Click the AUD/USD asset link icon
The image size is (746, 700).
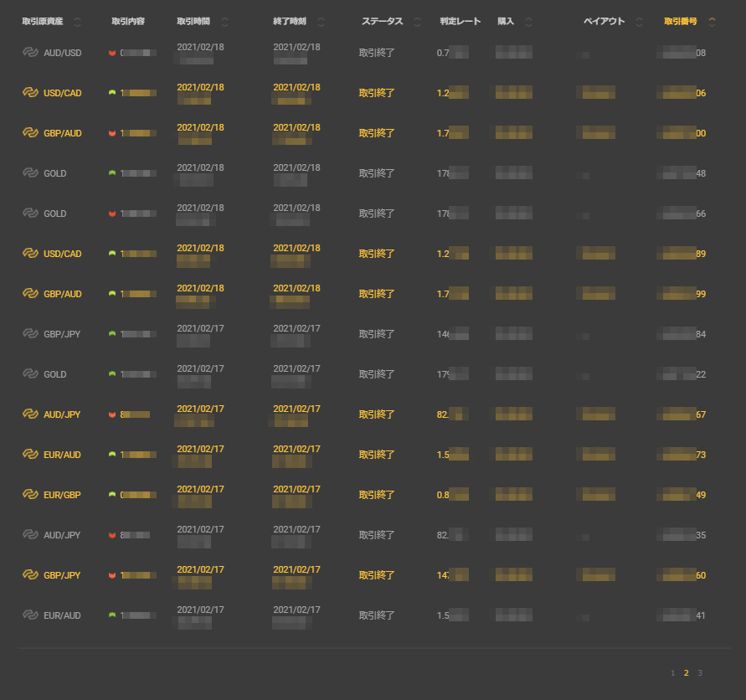(x=30, y=53)
